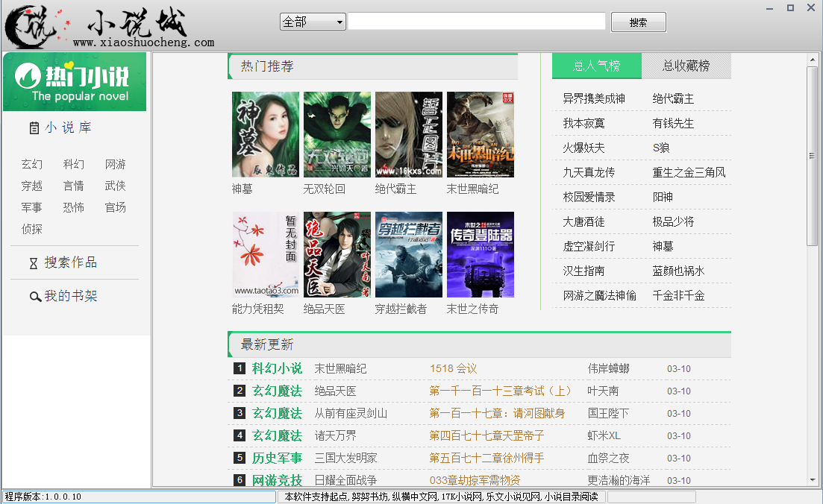Expand the 全部 category dropdown

[x=313, y=22]
